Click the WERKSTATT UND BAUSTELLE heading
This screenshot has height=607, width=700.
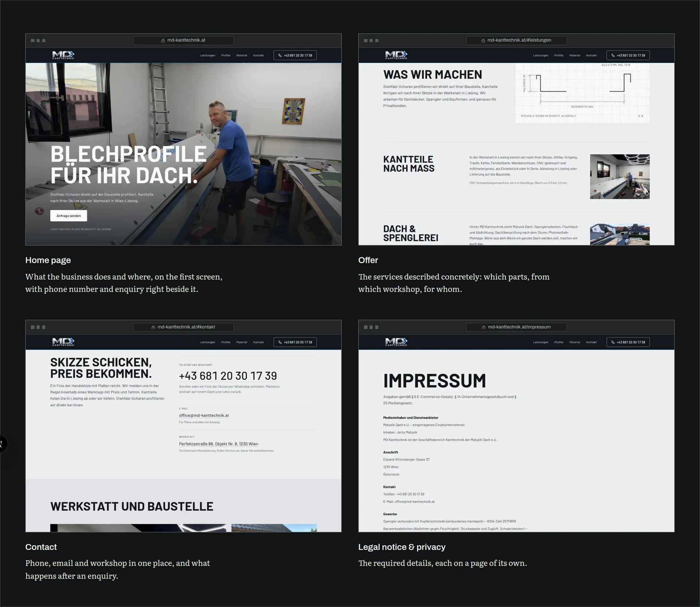coord(132,506)
